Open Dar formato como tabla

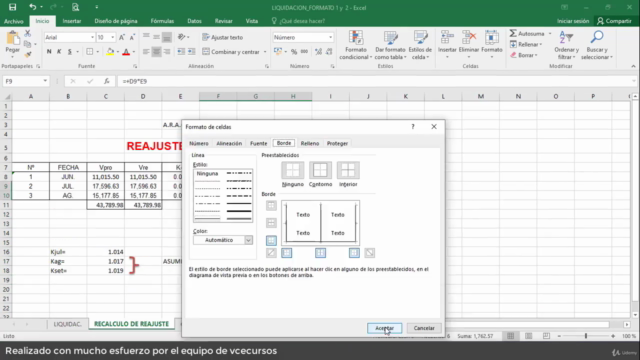click(x=390, y=45)
